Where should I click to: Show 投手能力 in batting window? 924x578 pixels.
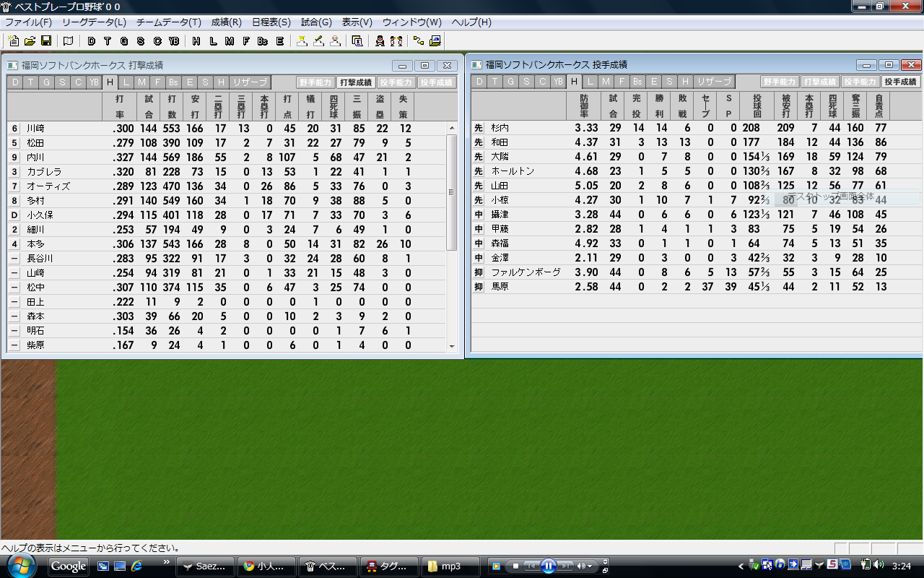[x=396, y=82]
